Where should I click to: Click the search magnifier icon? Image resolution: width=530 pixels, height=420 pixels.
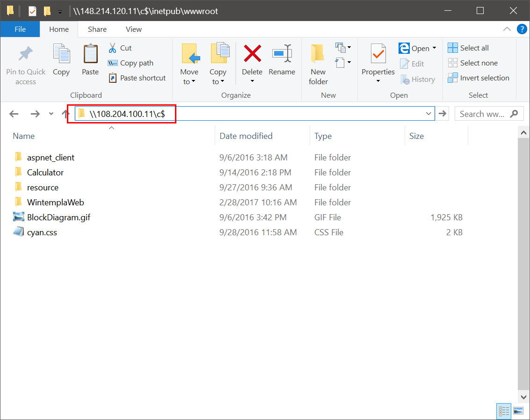click(514, 114)
